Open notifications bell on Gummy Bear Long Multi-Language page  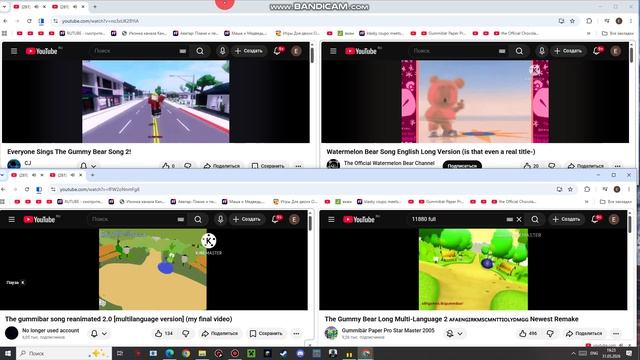[x=595, y=220]
